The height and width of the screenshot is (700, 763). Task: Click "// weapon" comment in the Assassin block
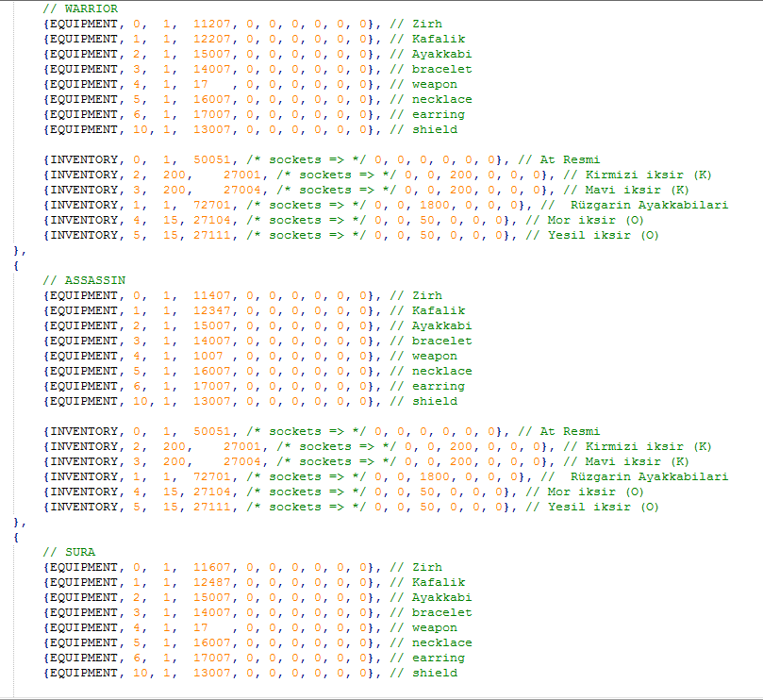pos(423,356)
